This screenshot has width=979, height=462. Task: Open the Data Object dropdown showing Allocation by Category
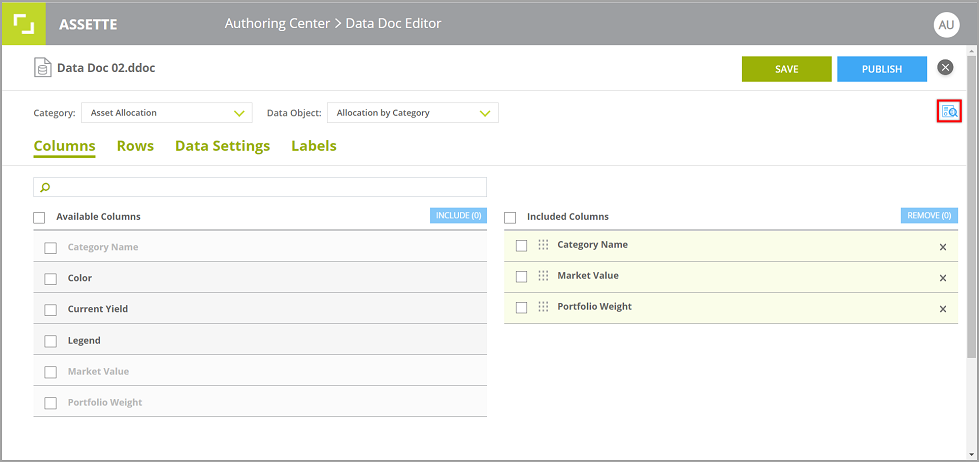[x=413, y=113]
